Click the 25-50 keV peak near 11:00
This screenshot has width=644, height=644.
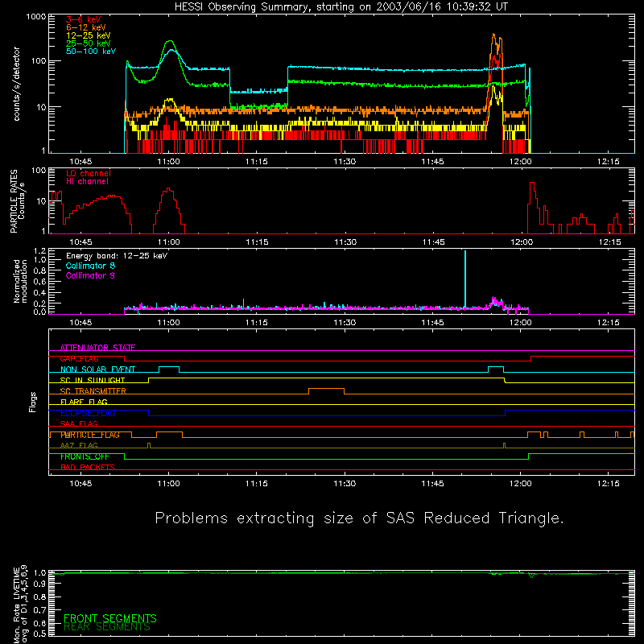point(170,41)
